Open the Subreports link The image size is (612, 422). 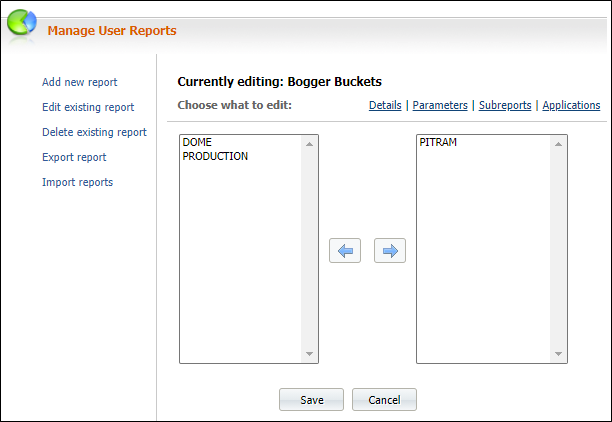tap(505, 105)
